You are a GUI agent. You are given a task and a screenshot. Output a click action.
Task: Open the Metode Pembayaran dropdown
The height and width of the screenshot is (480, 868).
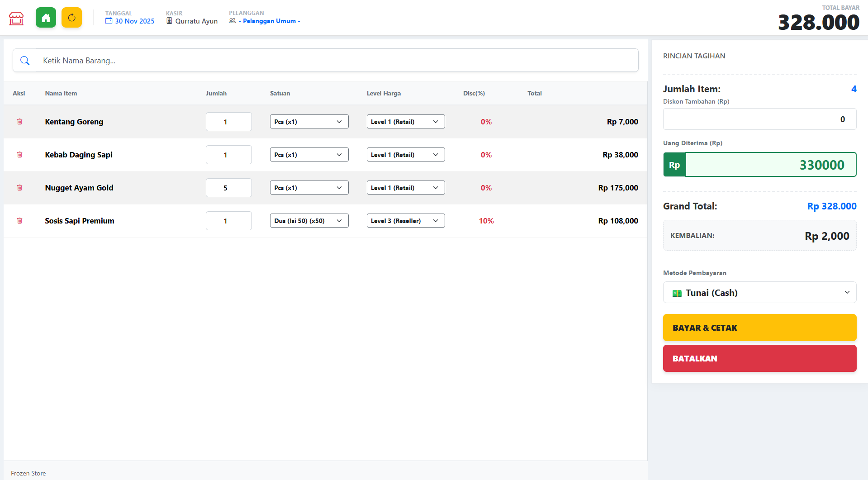(759, 293)
